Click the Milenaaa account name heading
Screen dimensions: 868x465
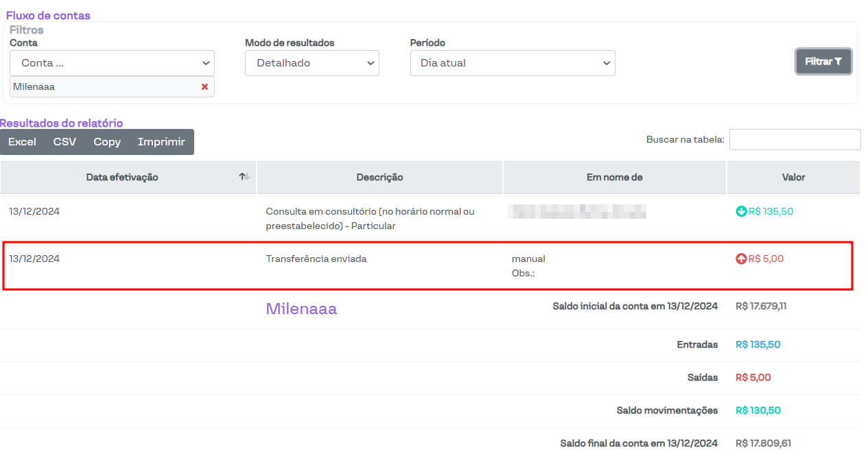(x=301, y=309)
